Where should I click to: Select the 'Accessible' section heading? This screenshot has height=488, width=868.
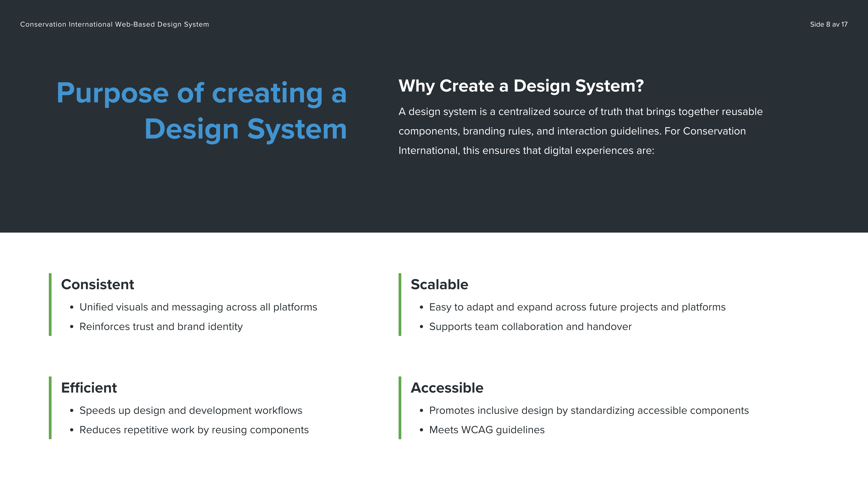point(447,388)
